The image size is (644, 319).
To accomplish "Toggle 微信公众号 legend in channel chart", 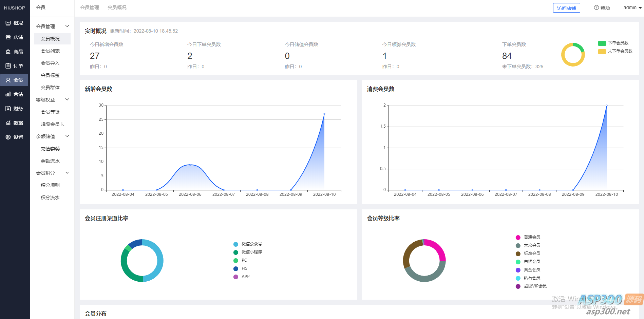I will click(x=248, y=244).
